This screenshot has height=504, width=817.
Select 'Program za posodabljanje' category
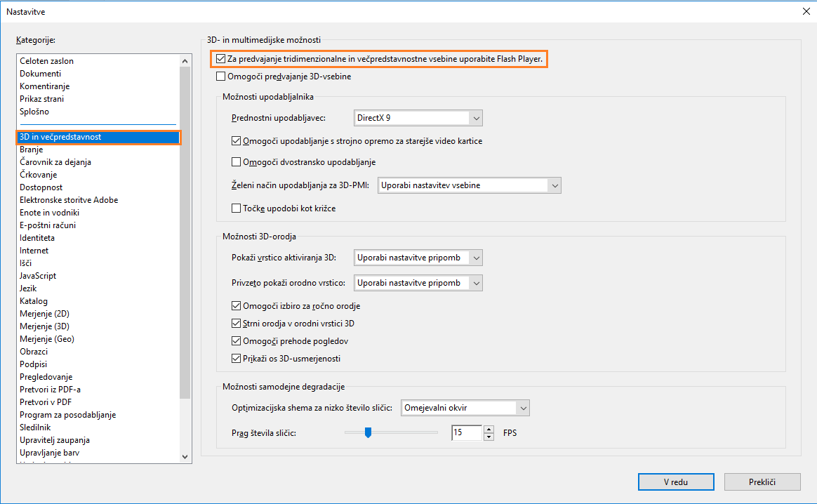tap(98, 415)
